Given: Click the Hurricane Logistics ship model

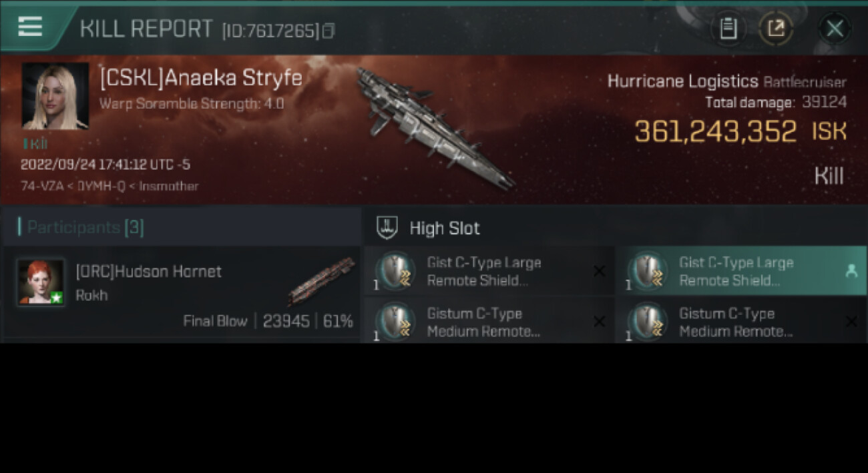Looking at the screenshot, I should point(434,127).
